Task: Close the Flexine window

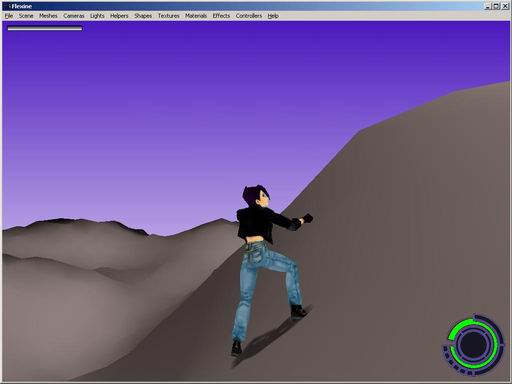Action: point(505,6)
